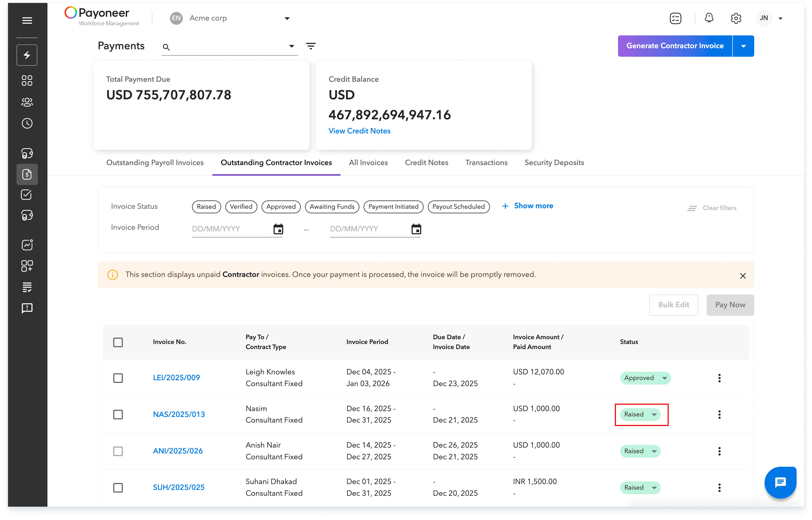Click the View Credit Notes link
The image size is (812, 520).
[x=359, y=131]
